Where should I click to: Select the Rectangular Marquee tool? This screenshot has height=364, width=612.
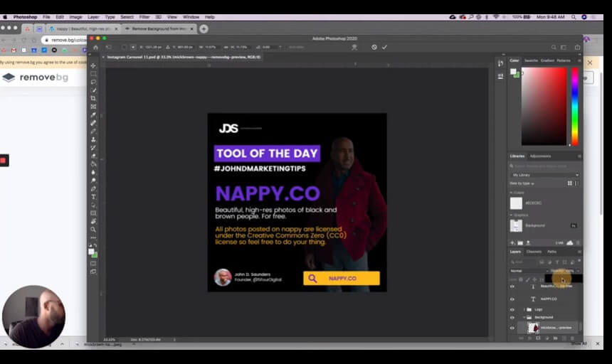click(93, 74)
